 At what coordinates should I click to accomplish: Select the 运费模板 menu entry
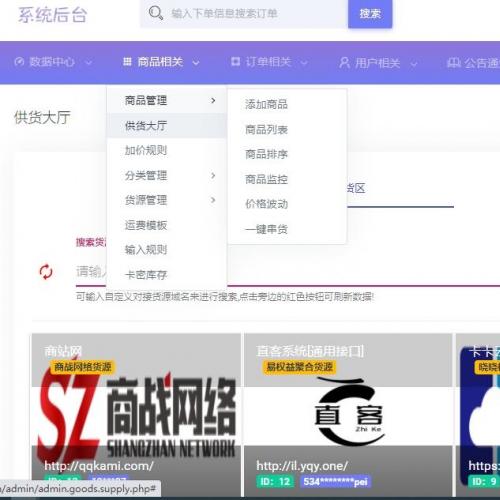(146, 225)
